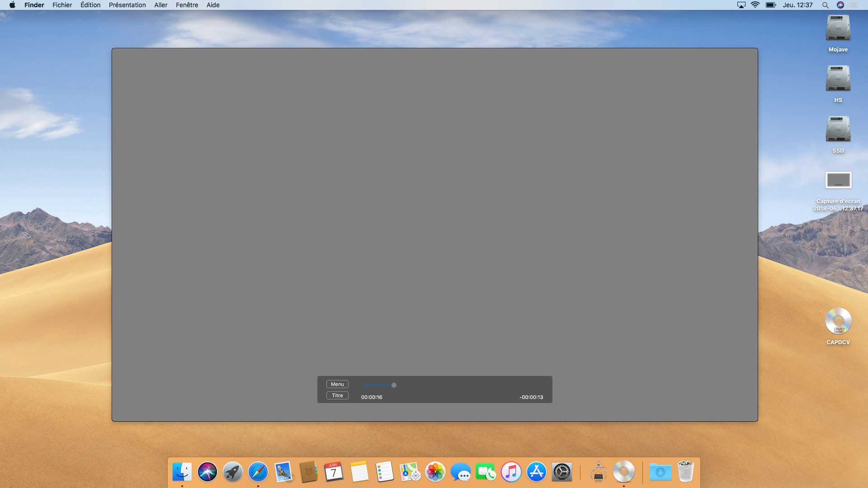Open the Fenêtre menu

[187, 5]
